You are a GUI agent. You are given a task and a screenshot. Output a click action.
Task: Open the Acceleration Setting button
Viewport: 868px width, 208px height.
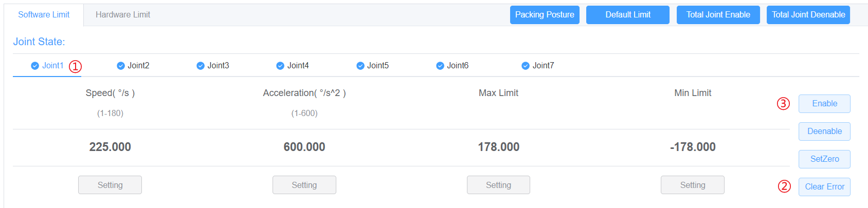click(x=304, y=185)
